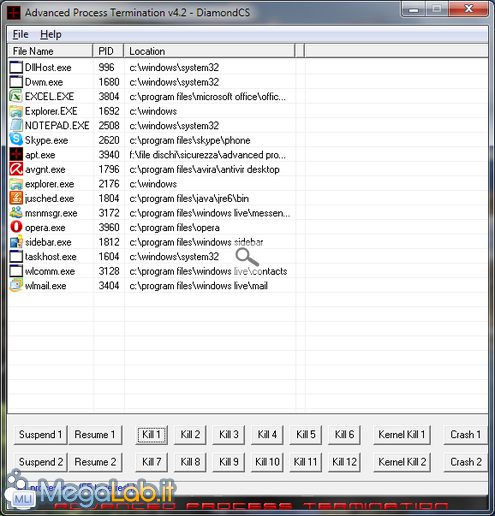This screenshot has height=516, width=495.
Task: Click location c:\program files\skype\phone
Action: (x=190, y=140)
